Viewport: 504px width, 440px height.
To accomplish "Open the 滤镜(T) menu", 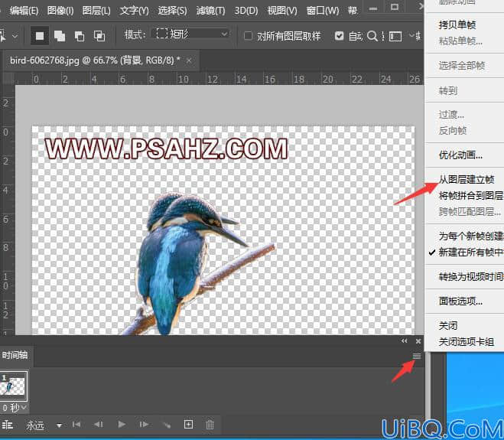I will [210, 11].
